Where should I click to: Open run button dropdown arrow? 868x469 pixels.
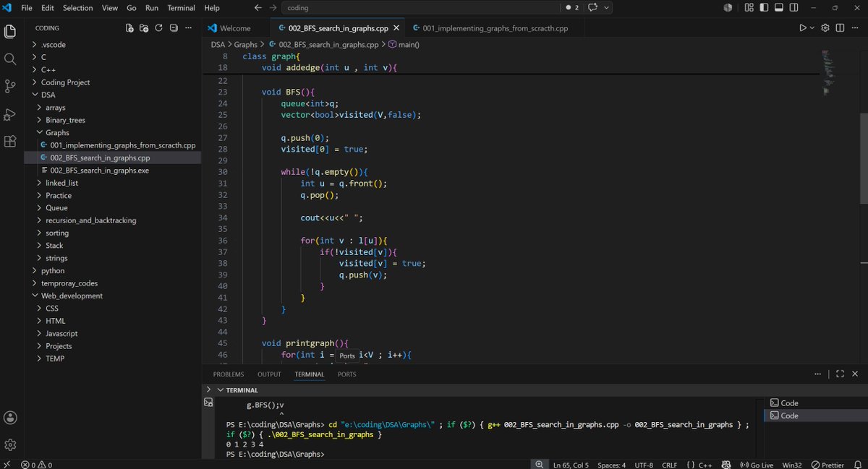coord(812,28)
